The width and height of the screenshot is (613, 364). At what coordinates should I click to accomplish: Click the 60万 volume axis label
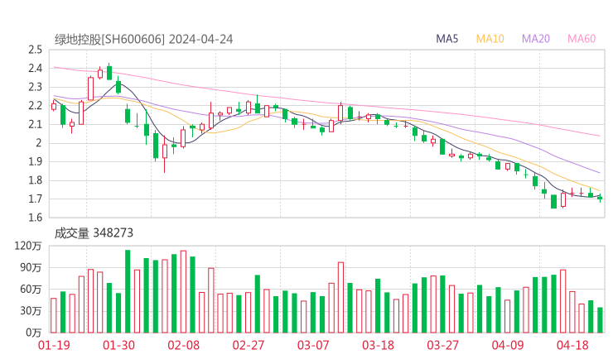pyautogui.click(x=31, y=290)
